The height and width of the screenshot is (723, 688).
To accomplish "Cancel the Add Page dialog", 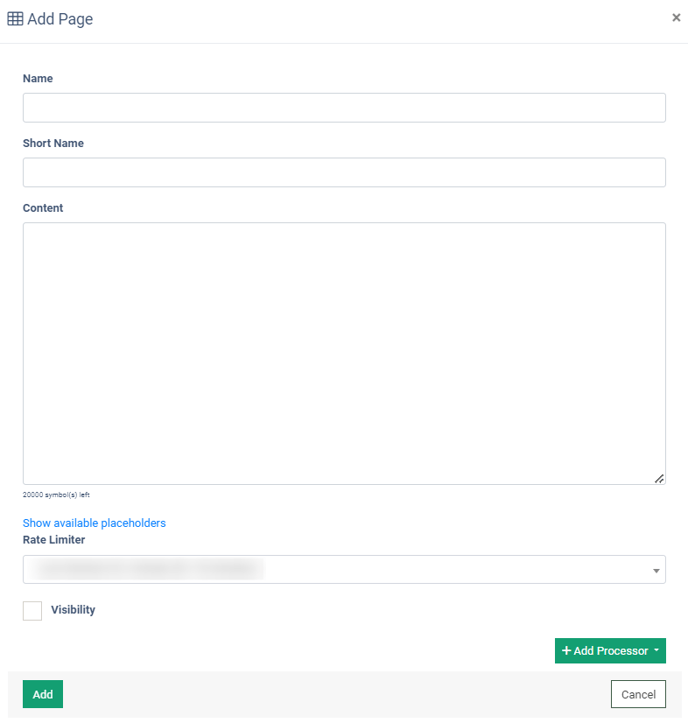I will 638,694.
